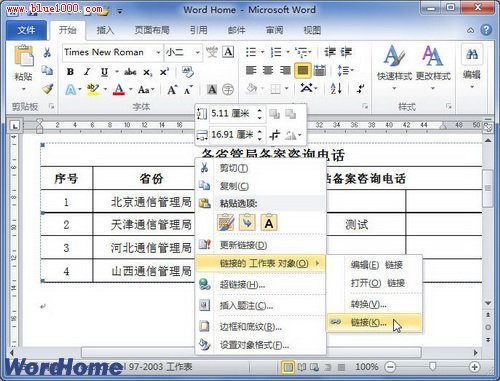Click Decrease Indent icon
This screenshot has width=500, height=381.
point(329,52)
